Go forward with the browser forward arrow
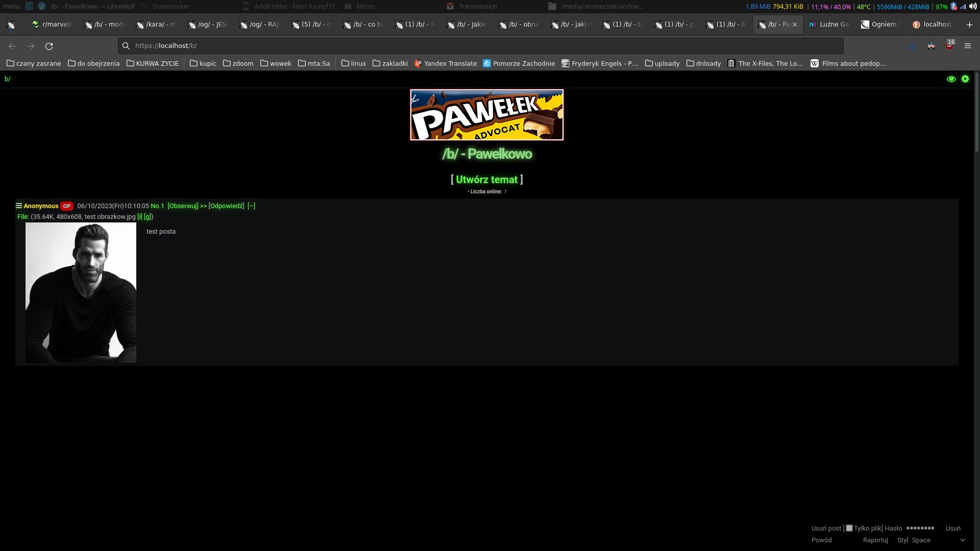The image size is (980, 551). [x=31, y=46]
